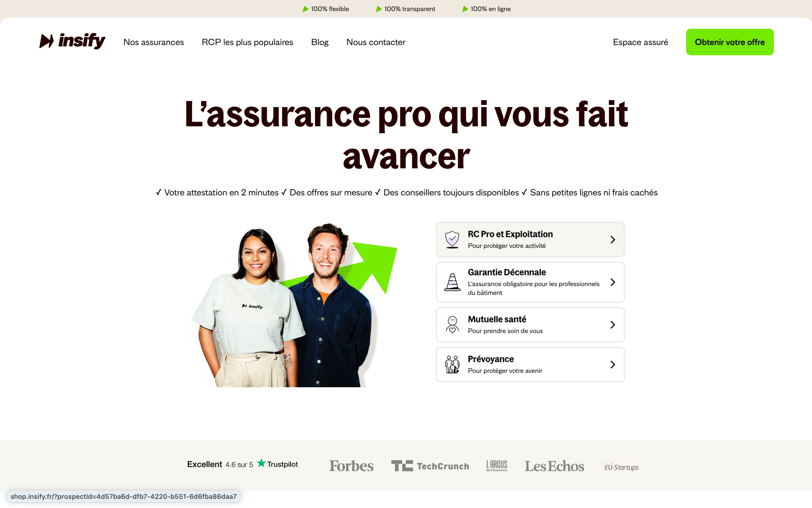Image resolution: width=812 pixels, height=508 pixels.
Task: Click the shield icon for RC Pro et Exploitation
Action: pyautogui.click(x=452, y=239)
